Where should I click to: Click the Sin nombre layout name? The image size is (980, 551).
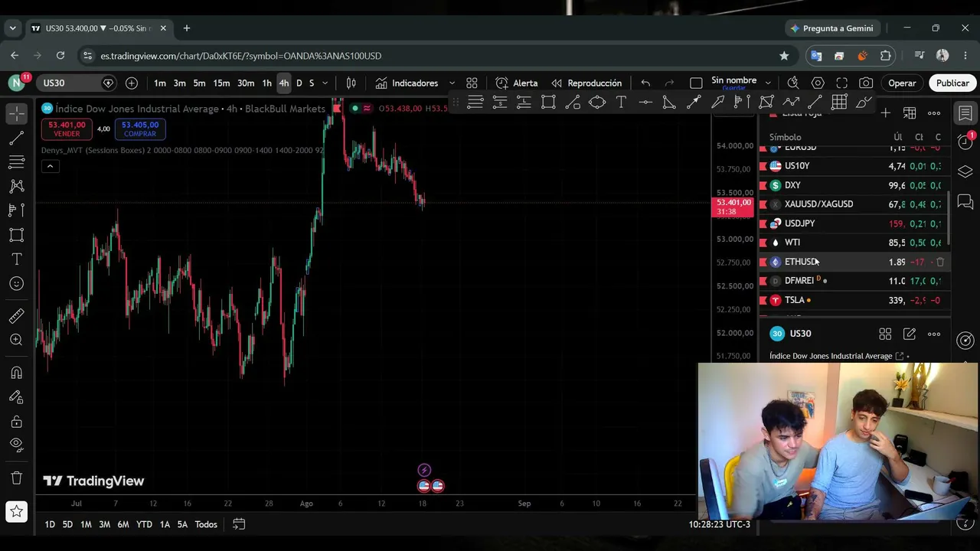(733, 82)
